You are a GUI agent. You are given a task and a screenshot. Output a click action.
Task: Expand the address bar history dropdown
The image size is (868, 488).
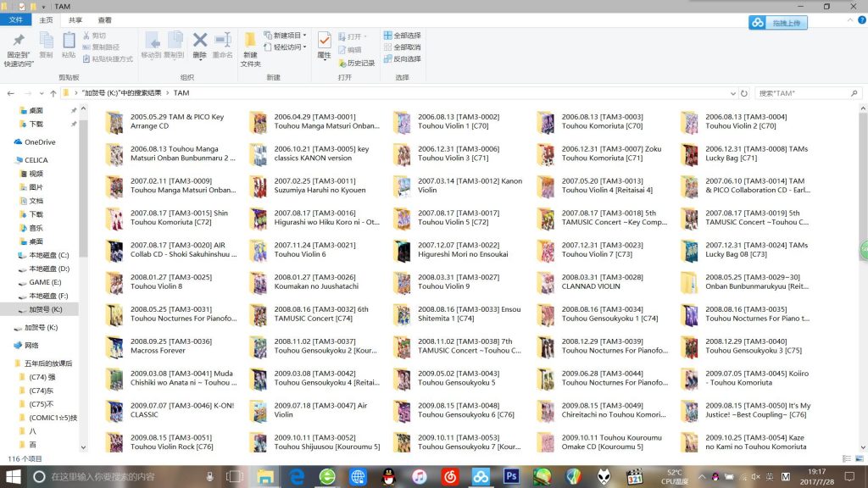tap(733, 93)
